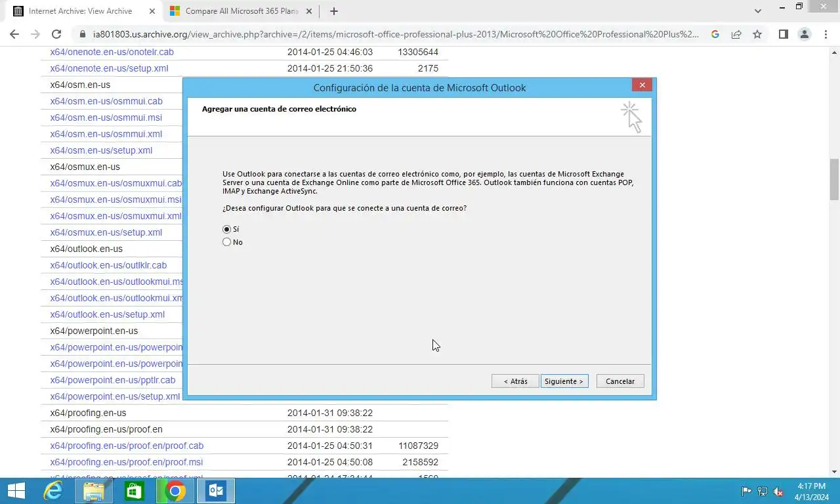Click the muted volume tray icon
The height and width of the screenshot is (504, 840).
pos(778,492)
